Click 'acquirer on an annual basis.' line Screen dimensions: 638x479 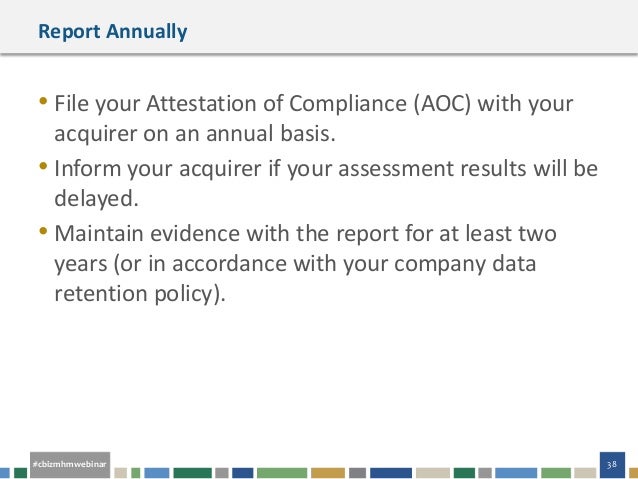[195, 133]
